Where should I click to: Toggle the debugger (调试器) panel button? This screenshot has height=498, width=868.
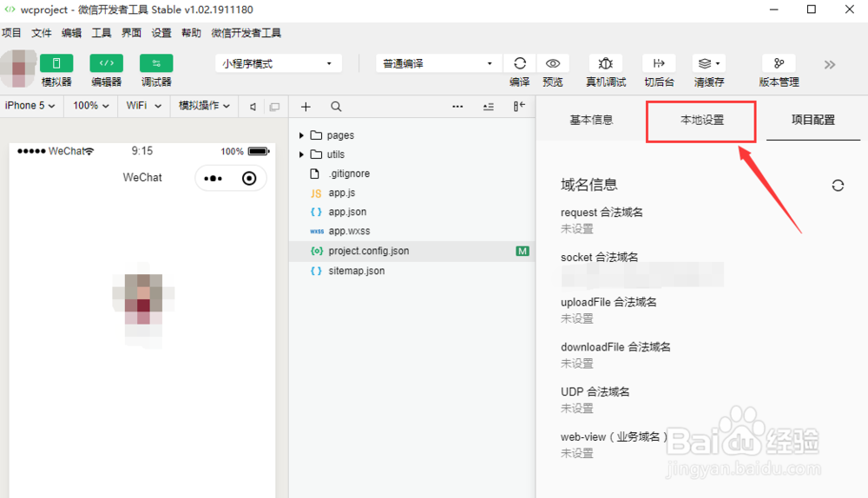pyautogui.click(x=156, y=63)
